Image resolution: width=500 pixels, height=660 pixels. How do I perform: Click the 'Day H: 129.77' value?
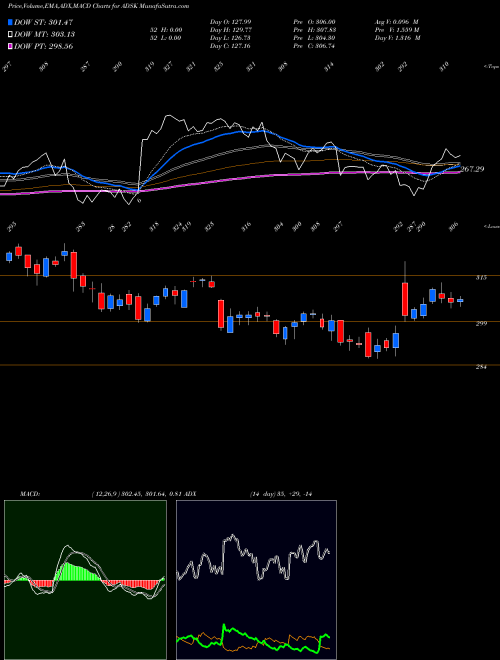[x=230, y=30]
